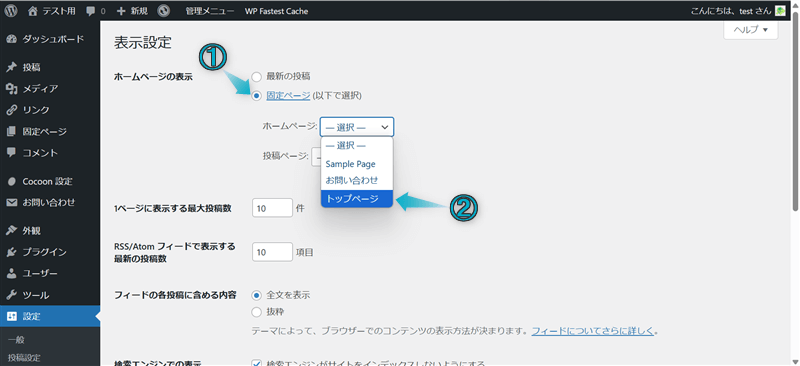Click the home icon beside テスト用

(33, 11)
